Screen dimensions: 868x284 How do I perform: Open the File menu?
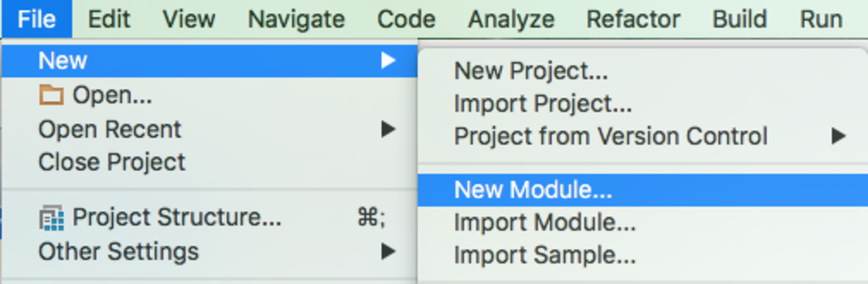point(36,19)
